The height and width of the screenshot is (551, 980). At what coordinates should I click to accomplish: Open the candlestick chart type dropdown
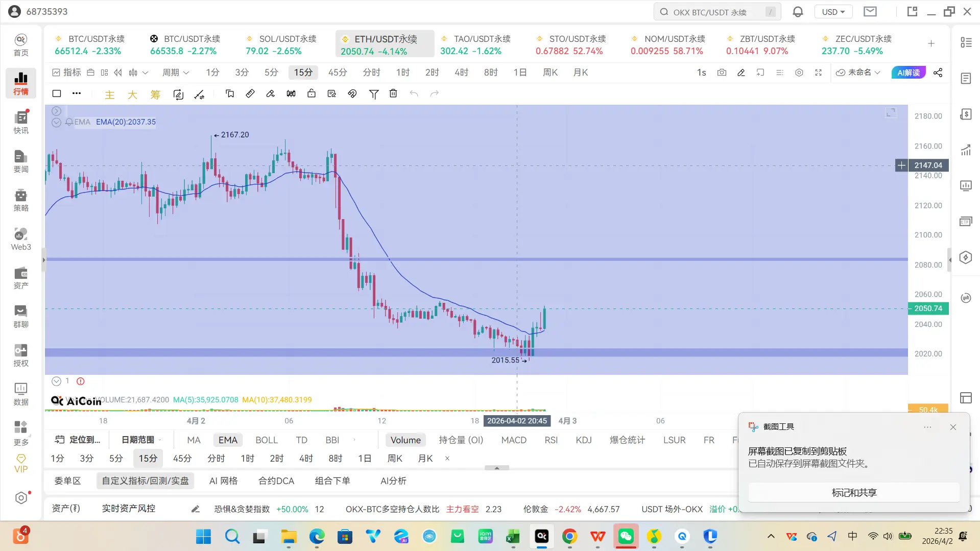[138, 73]
